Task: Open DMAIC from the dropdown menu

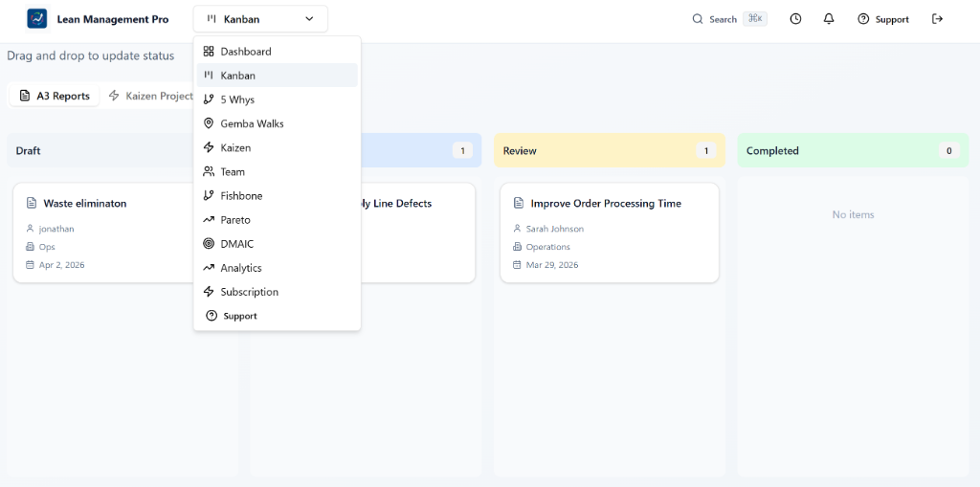Action: click(x=277, y=244)
